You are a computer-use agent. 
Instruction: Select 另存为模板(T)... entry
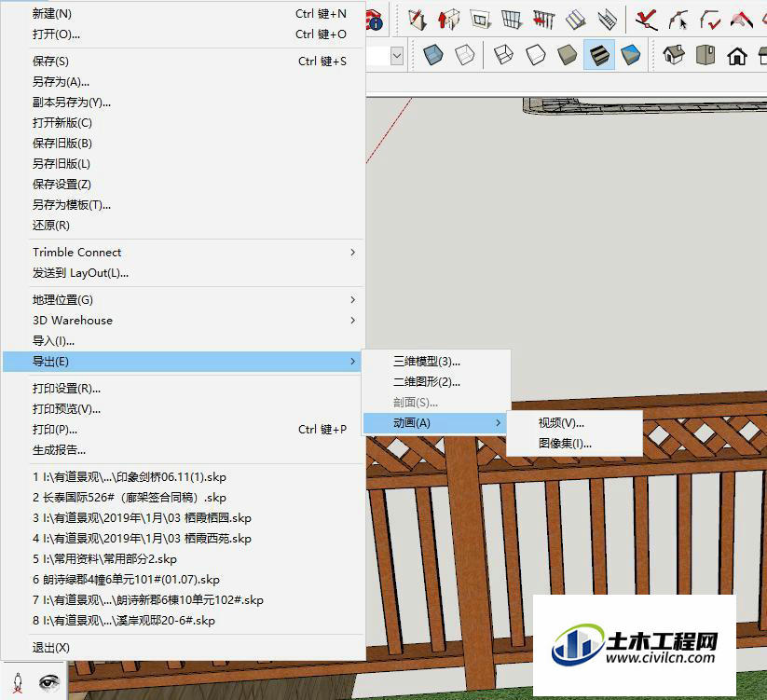184,205
